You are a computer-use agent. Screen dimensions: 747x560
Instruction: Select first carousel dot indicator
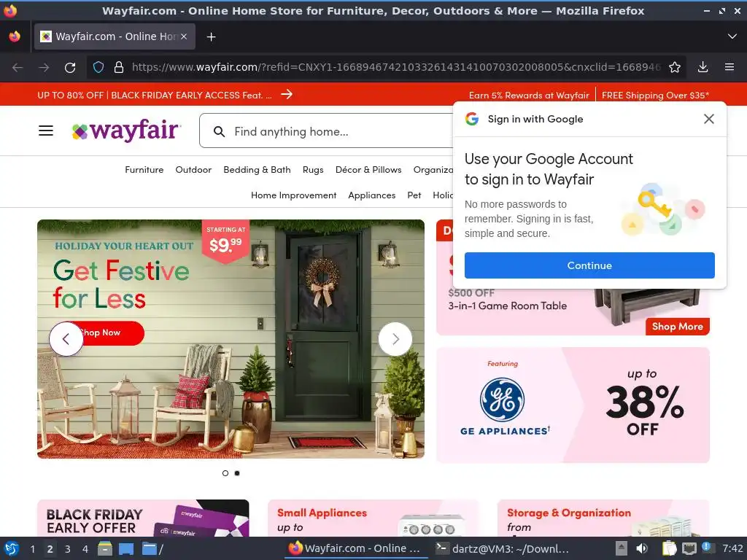coord(225,472)
